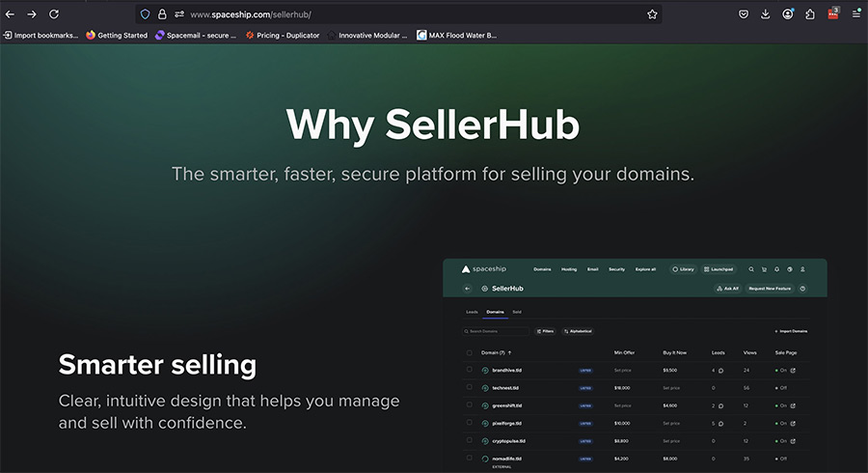Viewport: 868px width, 473px height.
Task: Tick the checkbox for nomadlife.tld
Action: [x=470, y=459]
